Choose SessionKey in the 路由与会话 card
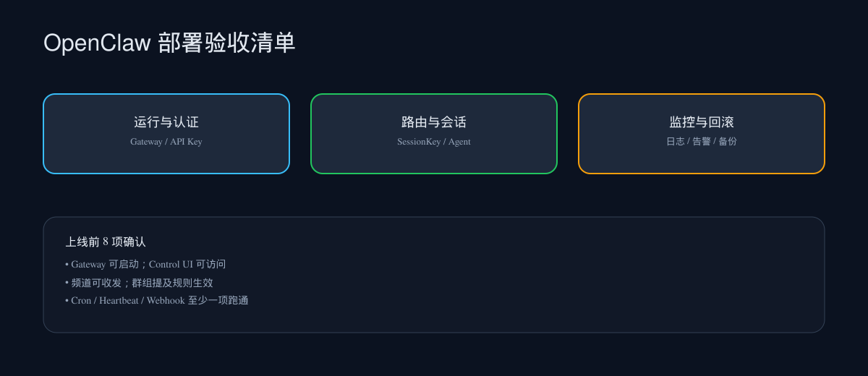The height and width of the screenshot is (376, 868). [419, 142]
